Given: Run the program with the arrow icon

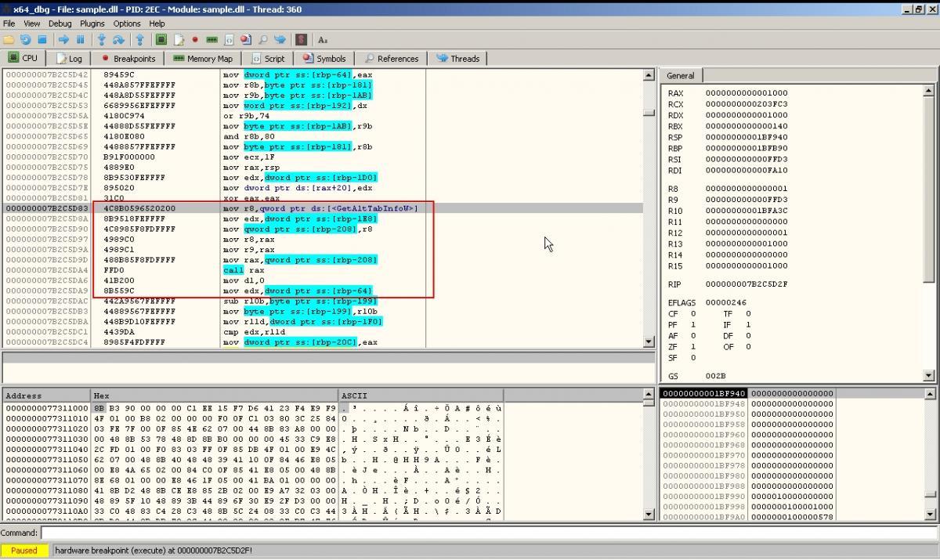Looking at the screenshot, I should tap(63, 39).
